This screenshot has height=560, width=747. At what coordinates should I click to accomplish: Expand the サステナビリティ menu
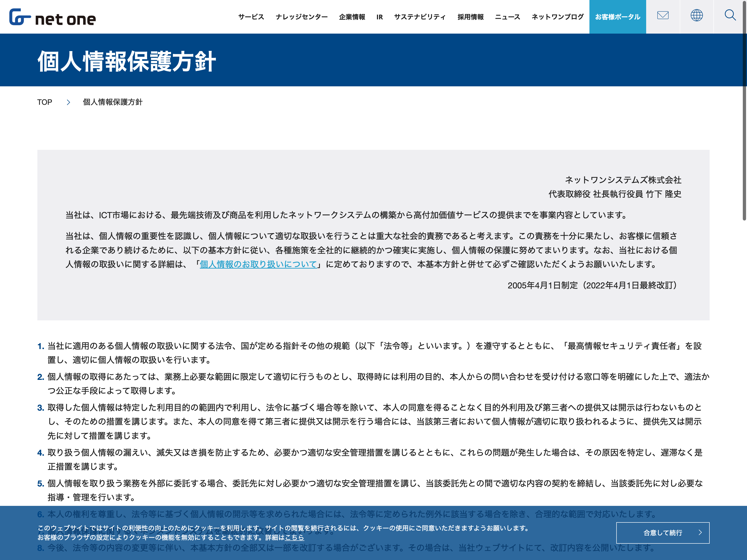(420, 17)
